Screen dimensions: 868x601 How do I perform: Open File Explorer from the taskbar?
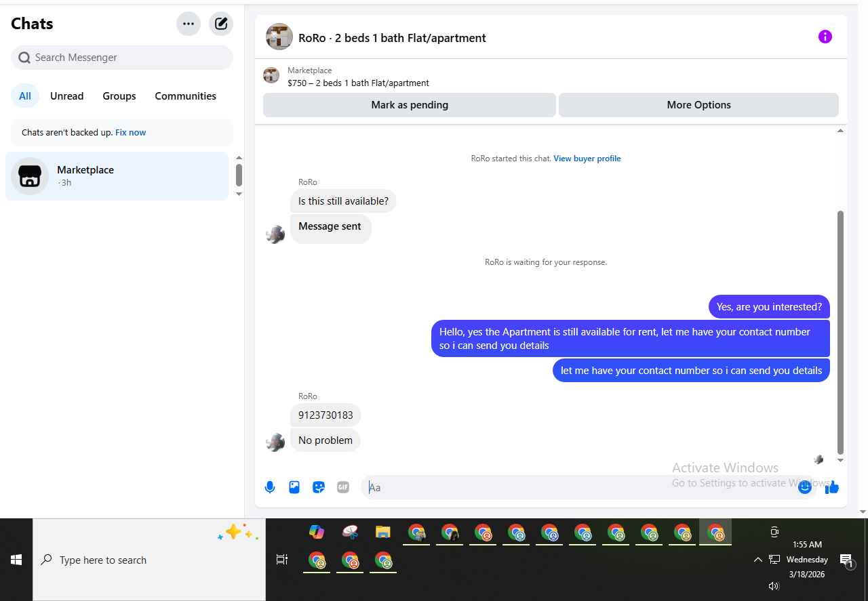point(383,532)
